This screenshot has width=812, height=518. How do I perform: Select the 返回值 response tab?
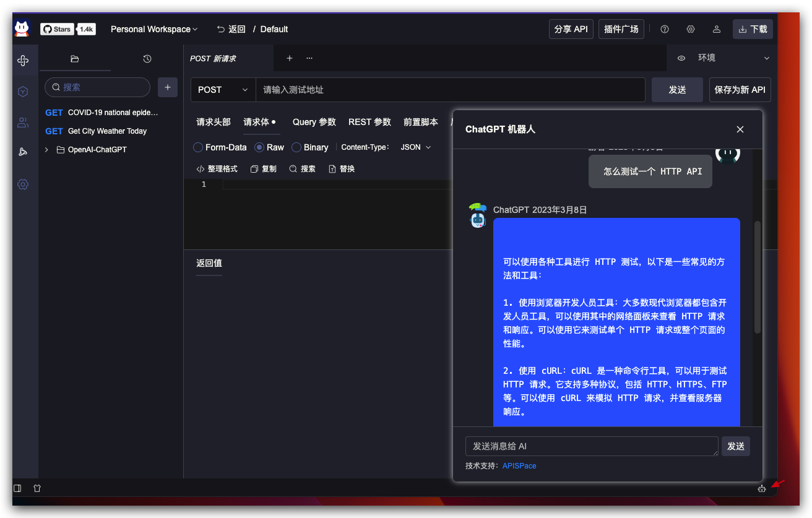click(209, 263)
